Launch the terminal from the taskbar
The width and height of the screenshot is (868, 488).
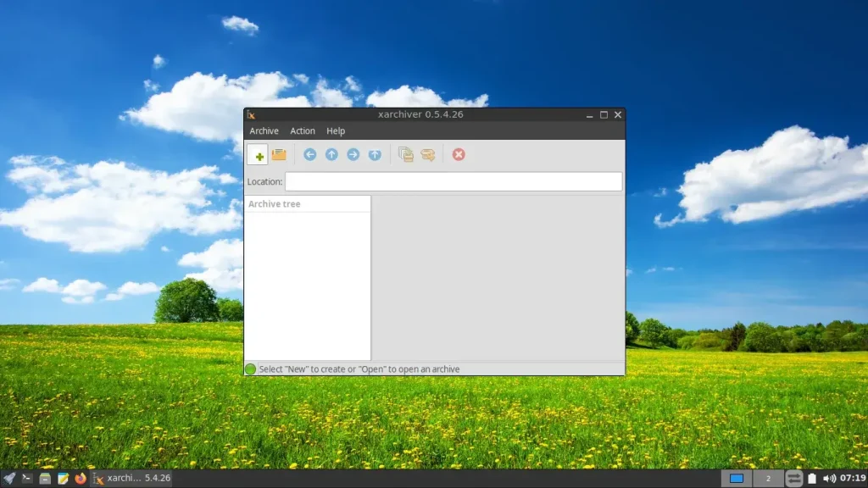pyautogui.click(x=26, y=478)
